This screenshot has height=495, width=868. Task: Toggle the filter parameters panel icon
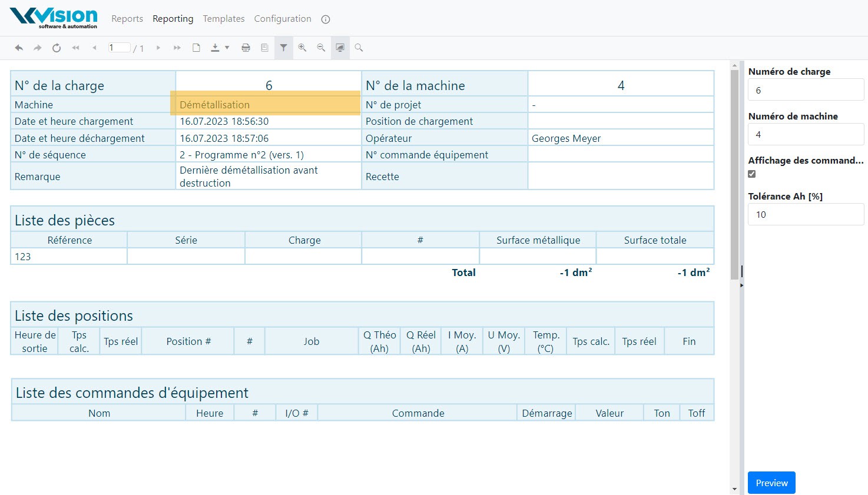click(283, 48)
